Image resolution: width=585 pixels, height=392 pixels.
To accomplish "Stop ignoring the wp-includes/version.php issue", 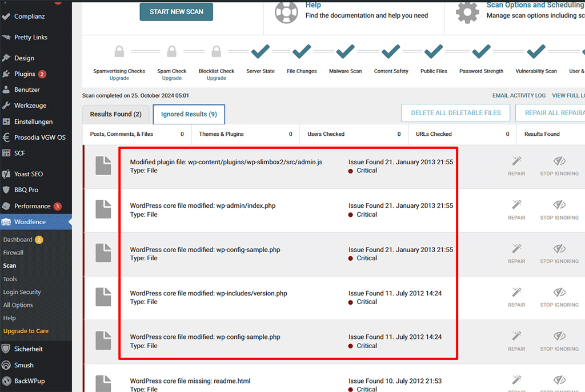I will pyautogui.click(x=559, y=297).
